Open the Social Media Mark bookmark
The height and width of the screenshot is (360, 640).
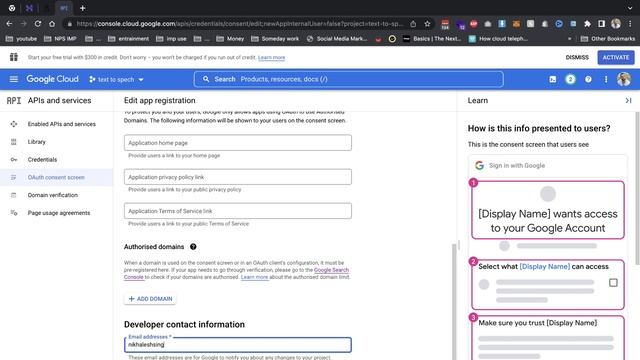click(337, 39)
